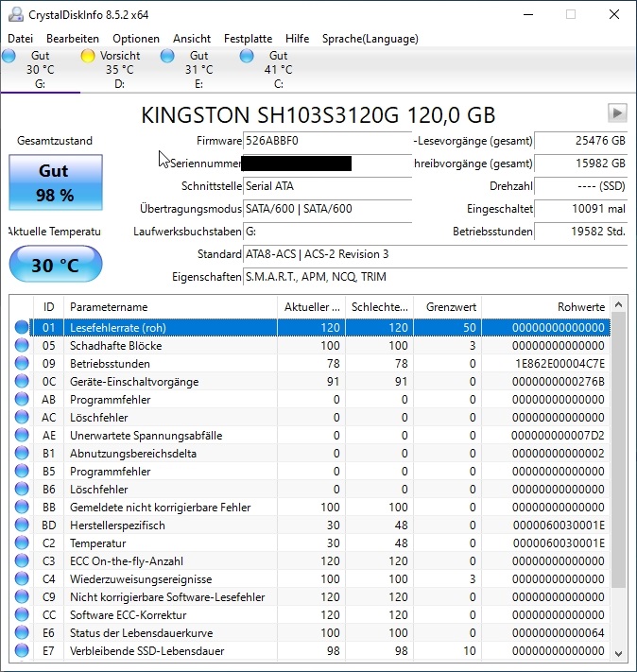Click the attribute list vertical scrollbar thumb
This screenshot has height=672, width=637.
pyautogui.click(x=618, y=450)
